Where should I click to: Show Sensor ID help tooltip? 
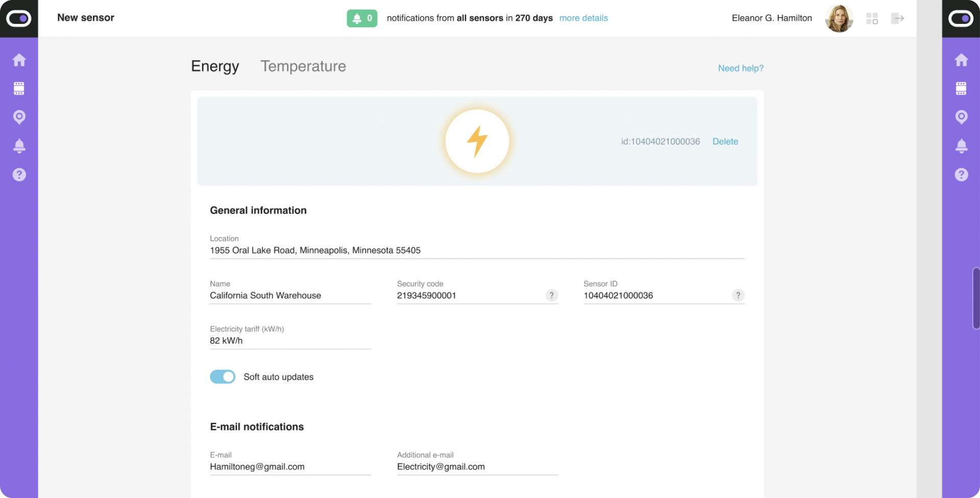click(738, 295)
